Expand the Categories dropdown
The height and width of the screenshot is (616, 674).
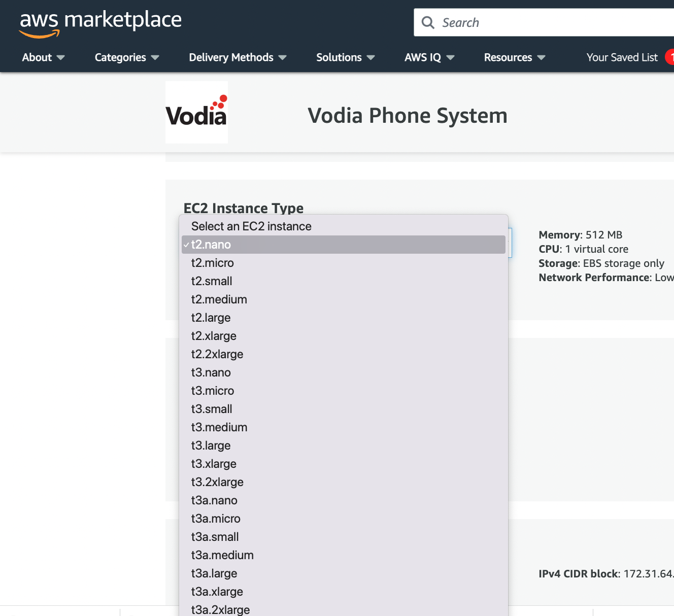point(126,57)
